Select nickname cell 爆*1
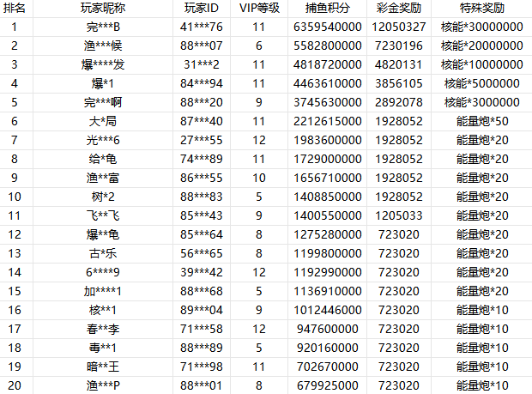Image resolution: width=532 pixels, height=394 pixels. 103,83
